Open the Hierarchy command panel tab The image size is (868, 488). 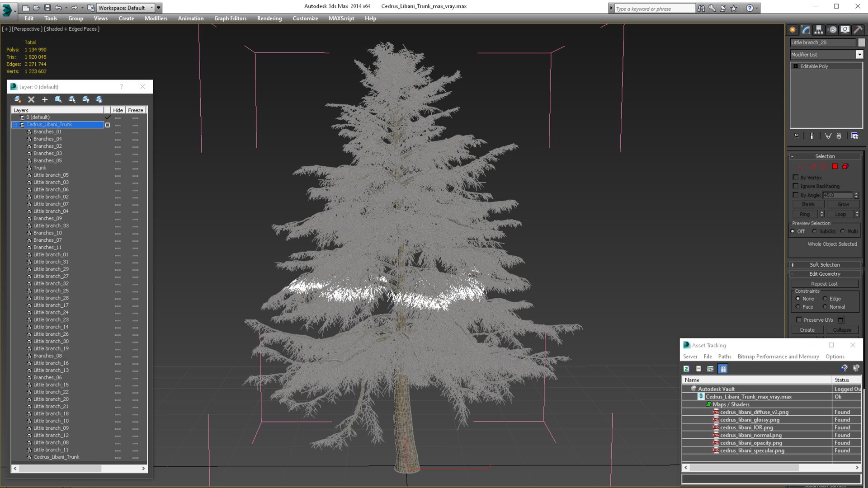click(819, 30)
